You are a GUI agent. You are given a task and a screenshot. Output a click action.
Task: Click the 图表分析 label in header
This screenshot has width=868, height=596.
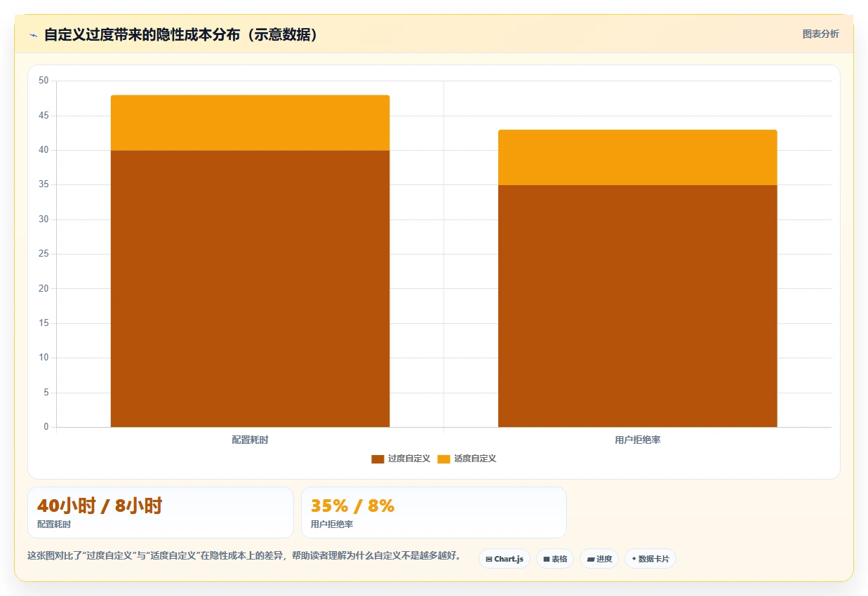pos(820,34)
